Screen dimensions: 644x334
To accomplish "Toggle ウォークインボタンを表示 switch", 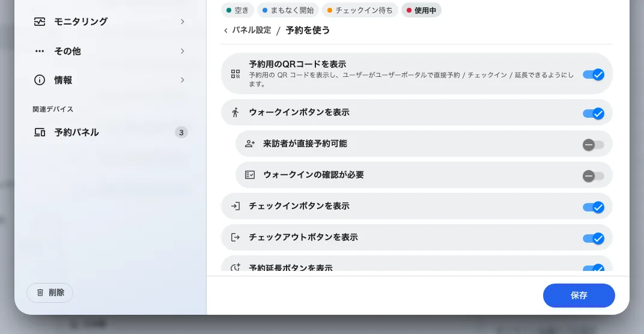I will tap(594, 114).
